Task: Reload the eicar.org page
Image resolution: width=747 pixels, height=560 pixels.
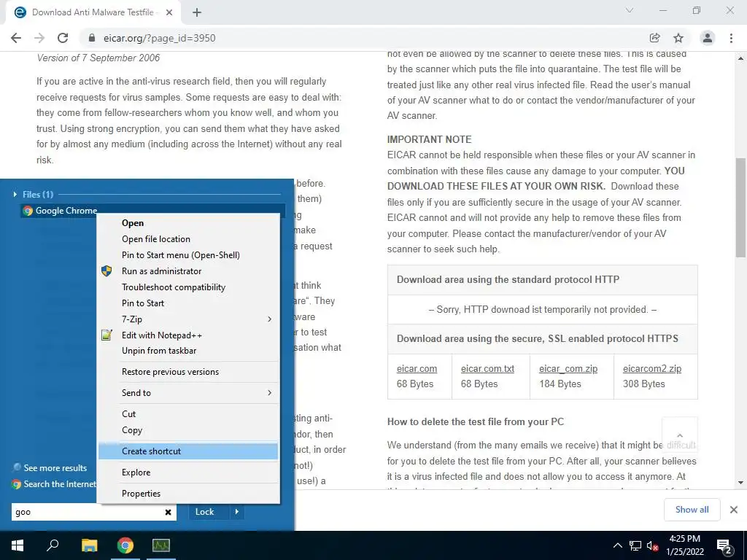Action: pyautogui.click(x=63, y=38)
